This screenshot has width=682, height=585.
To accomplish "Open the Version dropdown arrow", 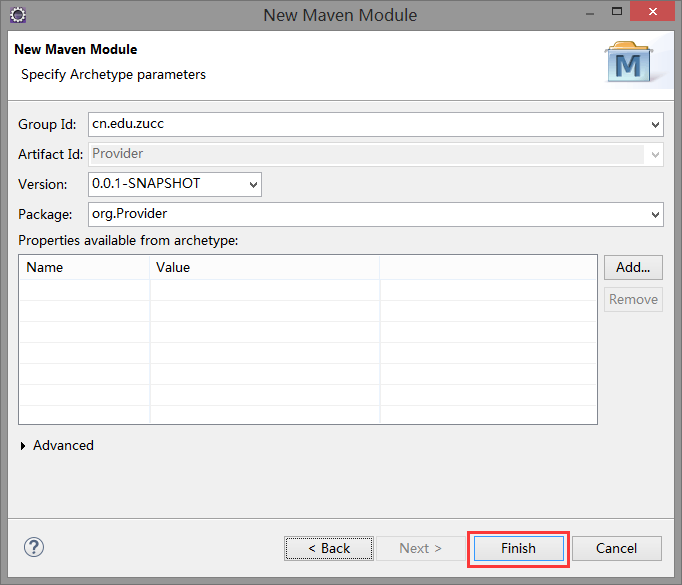I will point(253,184).
